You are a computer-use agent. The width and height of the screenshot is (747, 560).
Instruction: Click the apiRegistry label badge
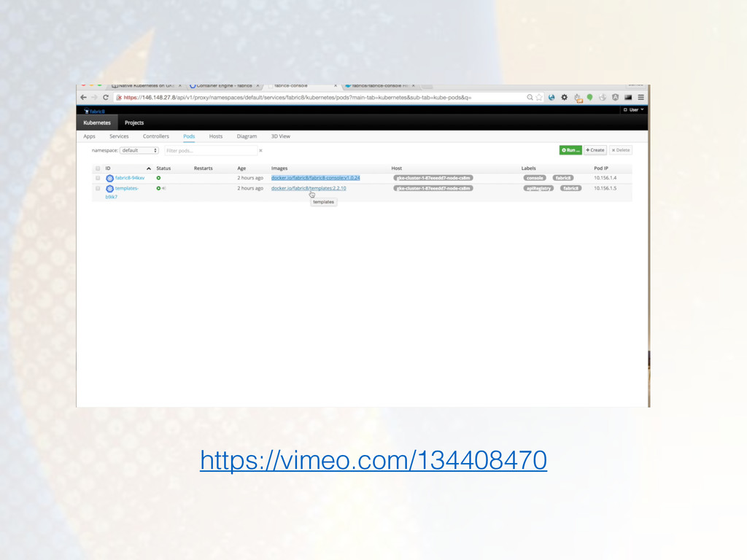point(538,189)
